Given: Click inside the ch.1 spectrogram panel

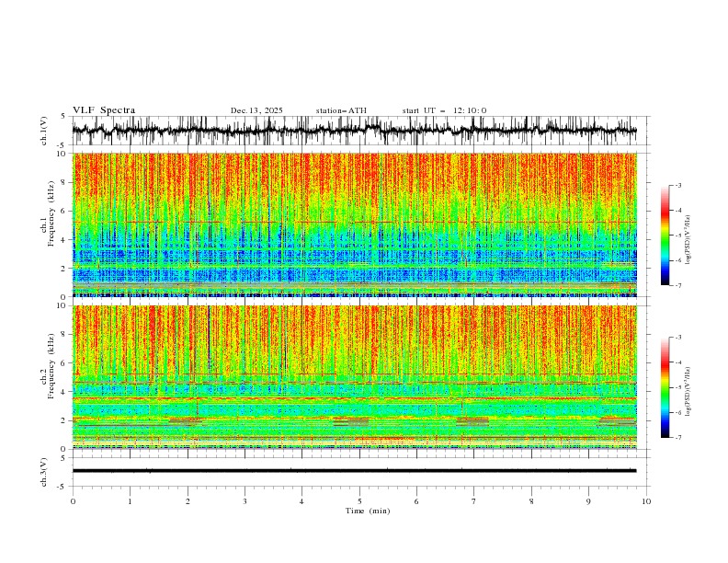Looking at the screenshot, I should [x=354, y=224].
